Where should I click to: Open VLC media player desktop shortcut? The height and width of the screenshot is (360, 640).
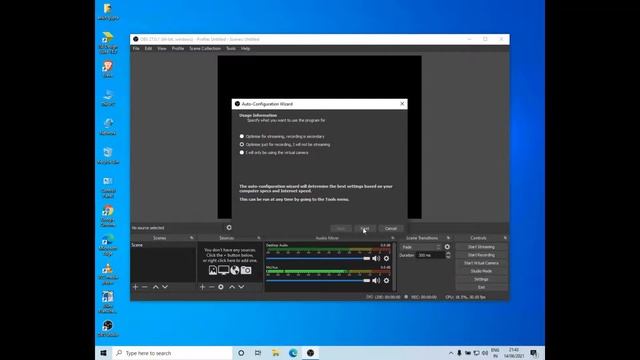click(108, 274)
